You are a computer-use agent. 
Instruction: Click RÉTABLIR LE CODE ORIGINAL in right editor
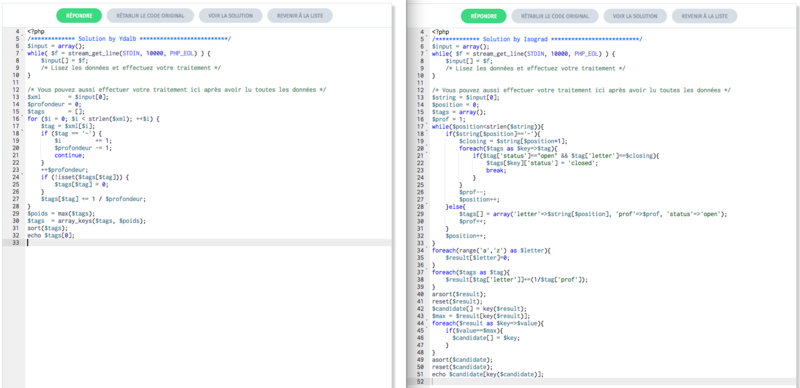(555, 16)
